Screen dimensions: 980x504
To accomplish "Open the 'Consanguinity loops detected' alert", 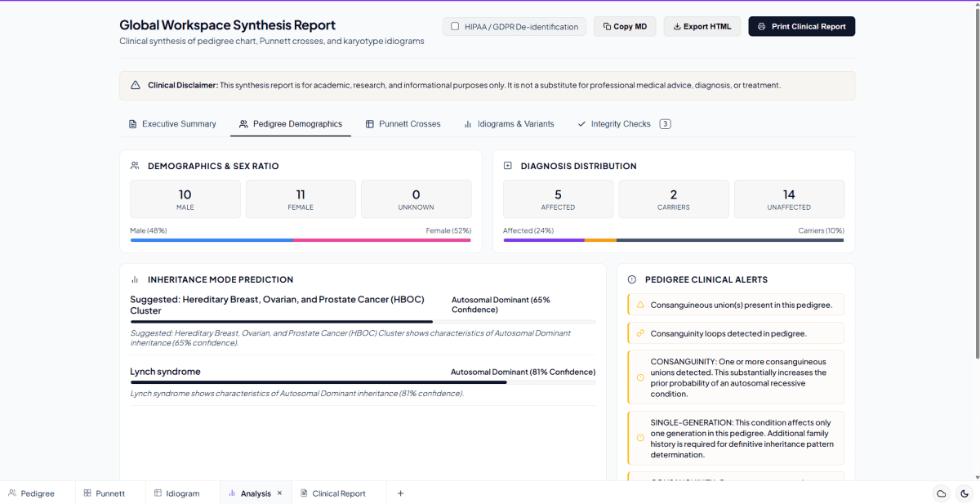I will tap(736, 333).
